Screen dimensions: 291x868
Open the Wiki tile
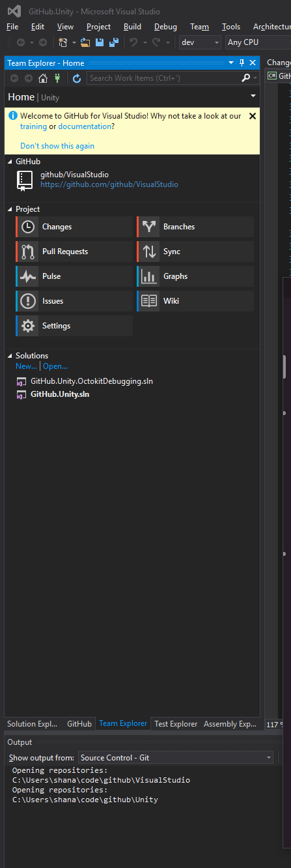(x=195, y=301)
